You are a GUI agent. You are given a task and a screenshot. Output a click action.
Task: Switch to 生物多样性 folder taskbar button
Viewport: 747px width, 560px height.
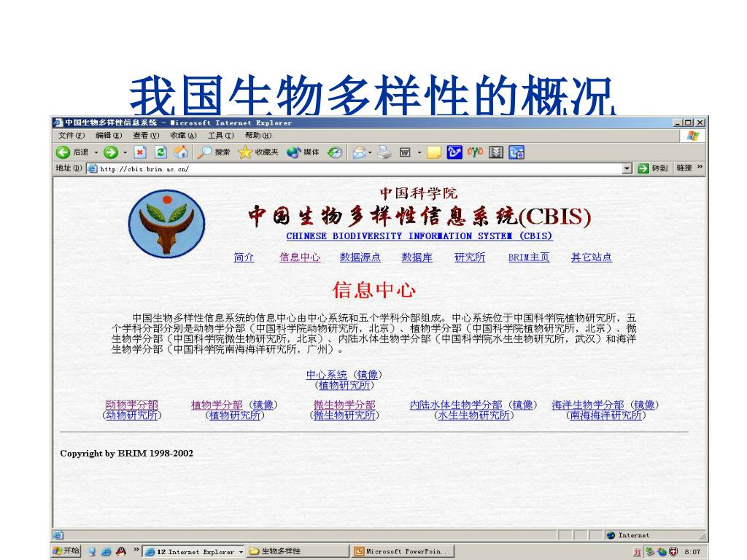pos(298,551)
